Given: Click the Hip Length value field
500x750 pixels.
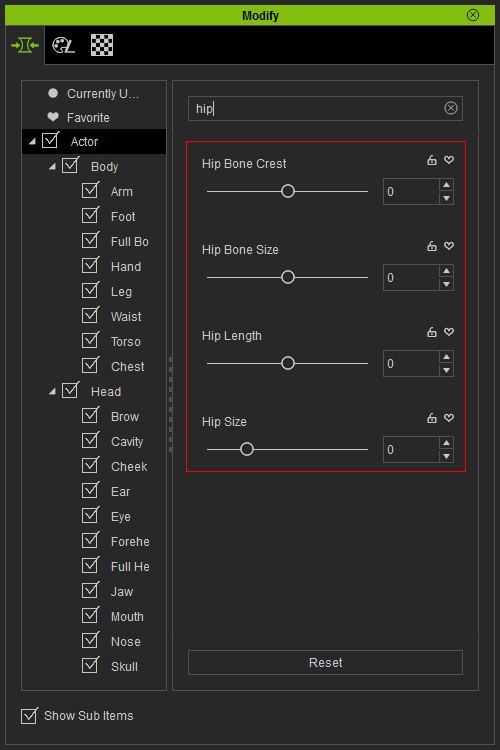Looking at the screenshot, I should 411,364.
